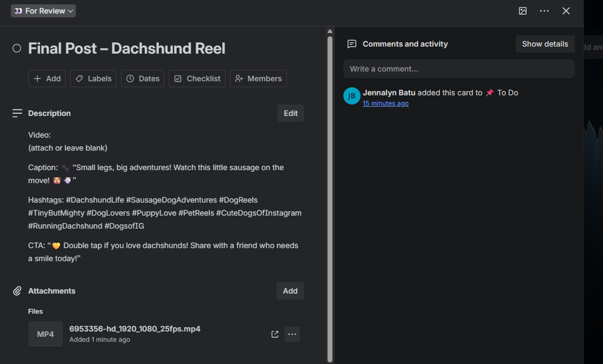Open the Add menu on the card
Viewport: 603px width, 364px height.
click(47, 79)
